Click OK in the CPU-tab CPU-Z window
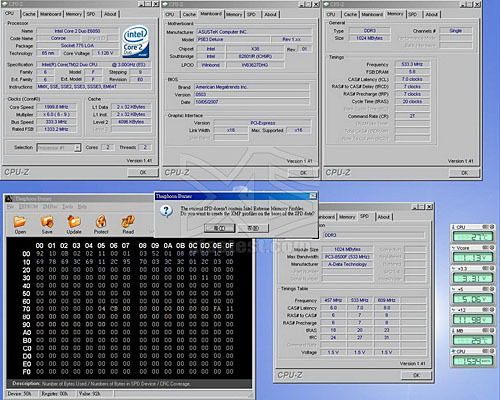The width and height of the screenshot is (500, 400). click(143, 172)
